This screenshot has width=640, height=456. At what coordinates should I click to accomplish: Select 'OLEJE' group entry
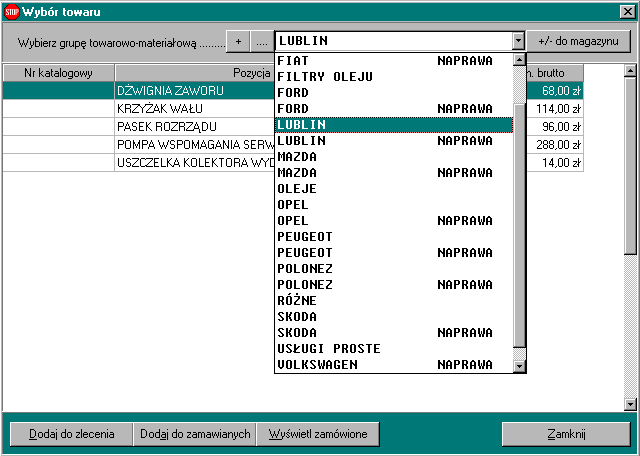[394, 189]
